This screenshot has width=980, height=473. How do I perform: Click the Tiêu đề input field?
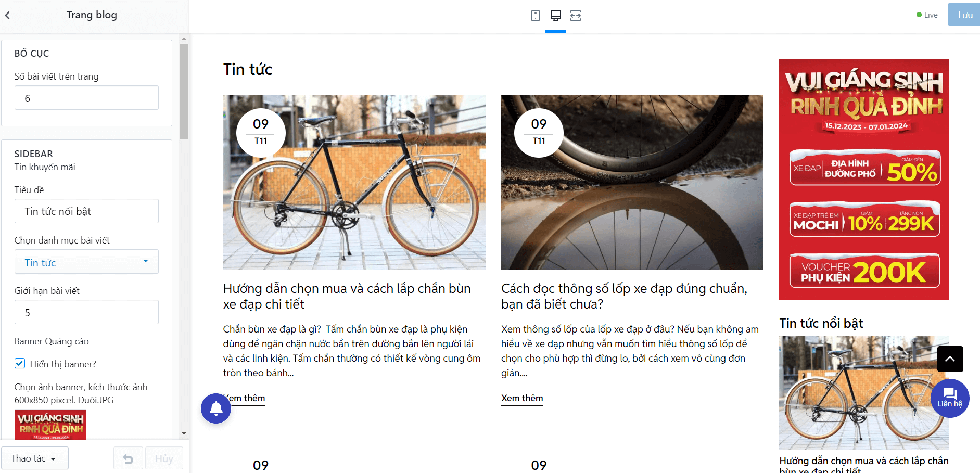[x=86, y=211]
